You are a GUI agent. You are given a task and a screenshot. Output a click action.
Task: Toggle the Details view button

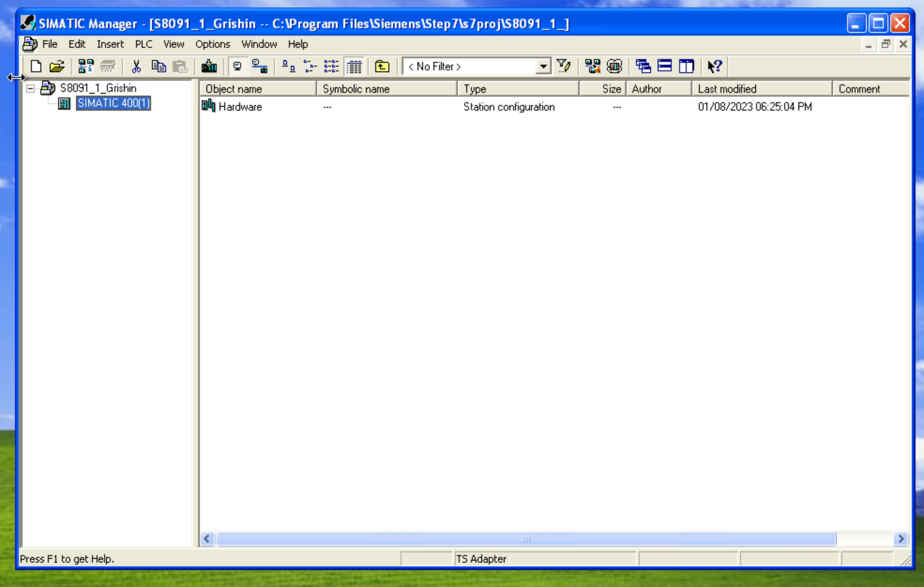click(x=354, y=67)
